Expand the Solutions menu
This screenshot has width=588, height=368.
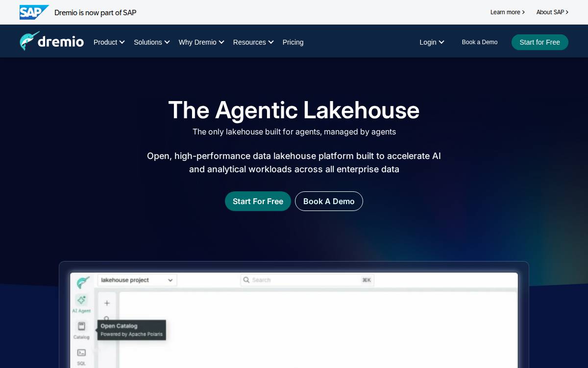[152, 42]
